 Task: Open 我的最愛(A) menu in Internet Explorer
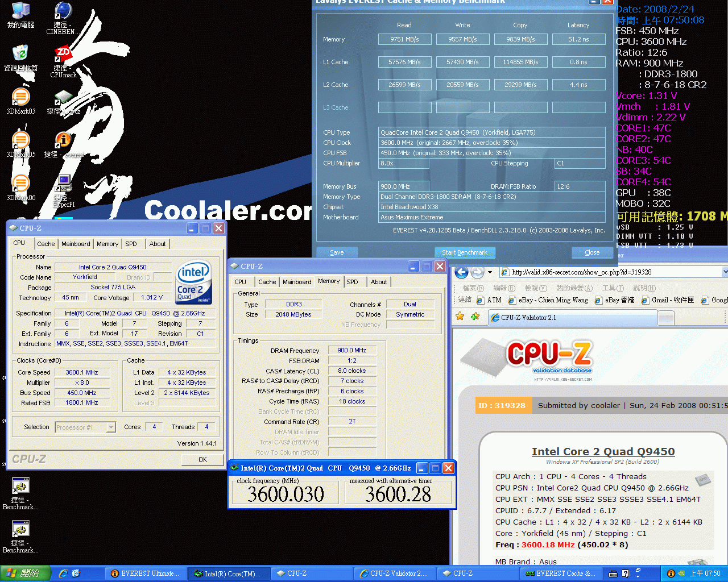(574, 288)
